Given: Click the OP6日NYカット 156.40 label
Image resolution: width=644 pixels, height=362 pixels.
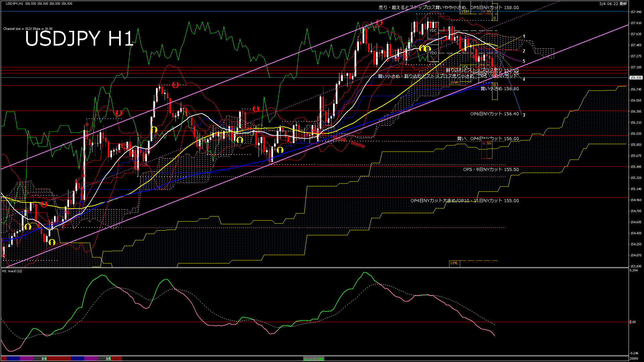Looking at the screenshot, I should (494, 114).
